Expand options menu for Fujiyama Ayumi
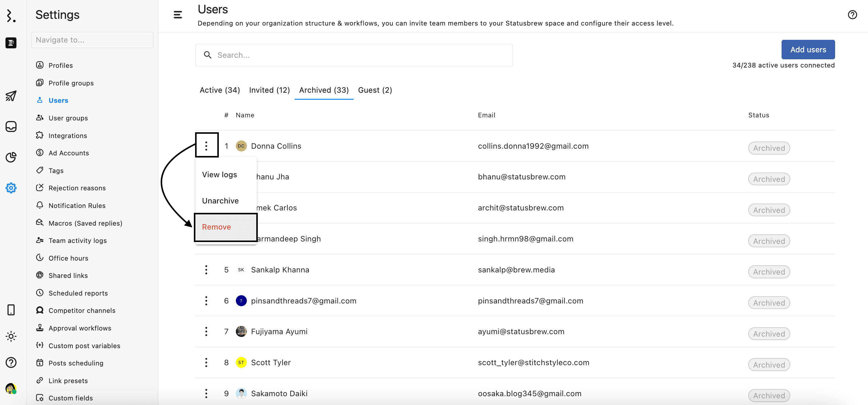The height and width of the screenshot is (405, 868). pos(206,331)
